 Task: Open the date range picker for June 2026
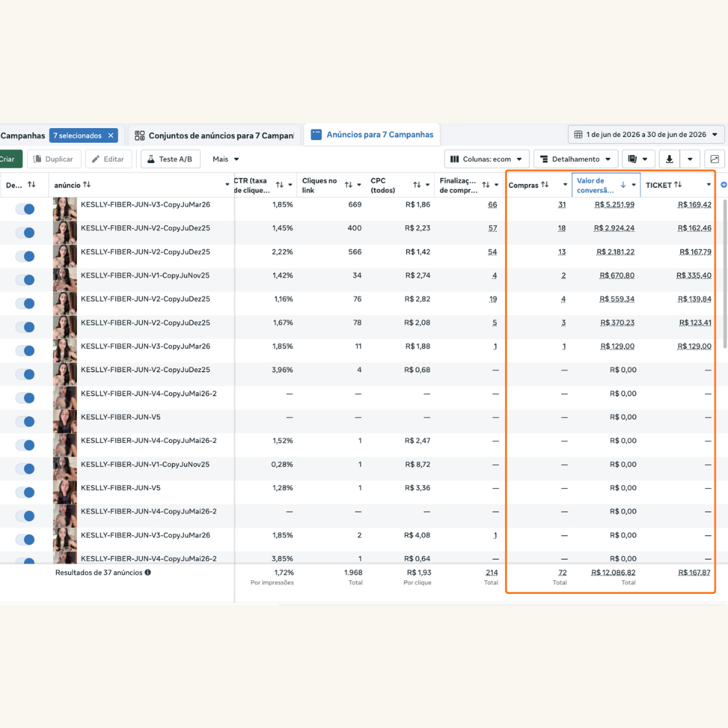click(x=646, y=135)
